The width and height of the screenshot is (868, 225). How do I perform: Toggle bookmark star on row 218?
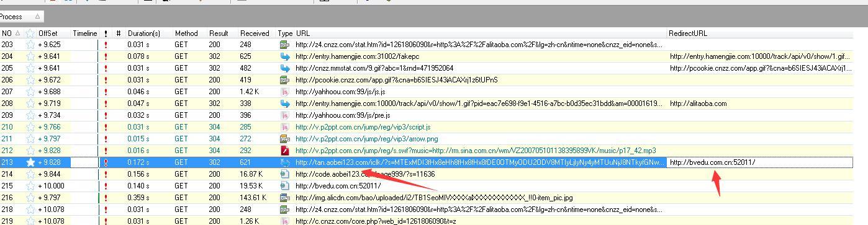click(x=30, y=210)
